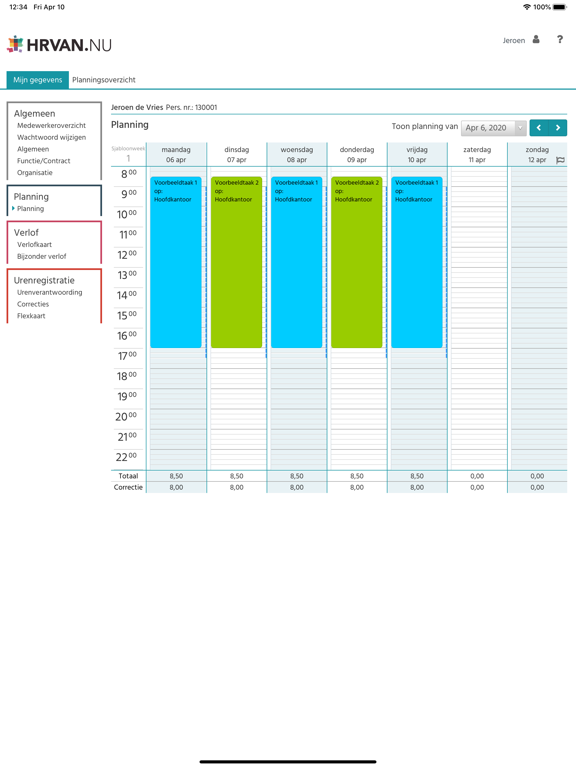This screenshot has height=768, width=576.
Task: Click the flag icon in the zondag header
Action: [560, 160]
